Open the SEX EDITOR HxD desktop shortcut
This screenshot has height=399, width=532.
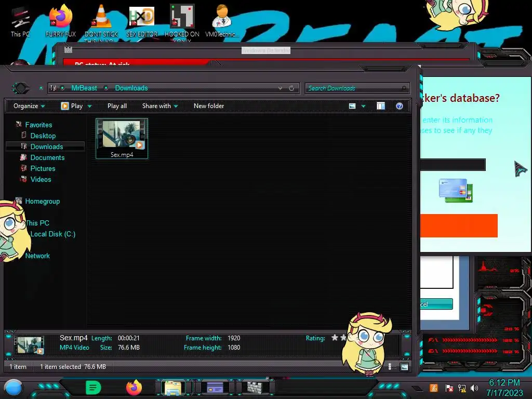click(x=142, y=21)
